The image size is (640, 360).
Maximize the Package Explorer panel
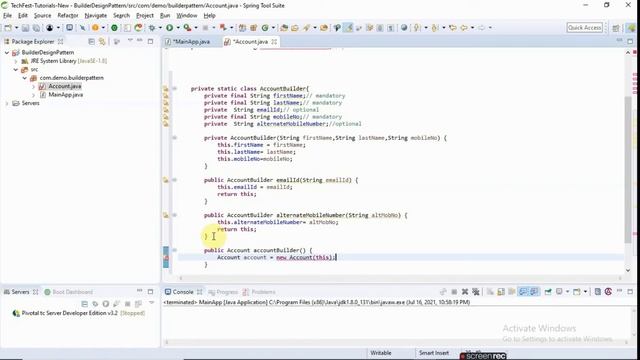click(151, 41)
